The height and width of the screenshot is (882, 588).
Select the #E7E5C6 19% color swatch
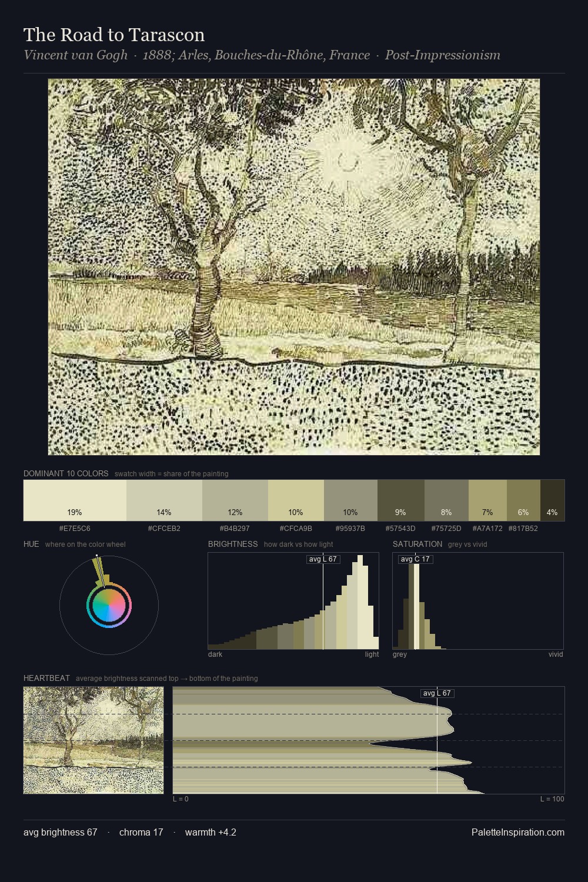(75, 500)
